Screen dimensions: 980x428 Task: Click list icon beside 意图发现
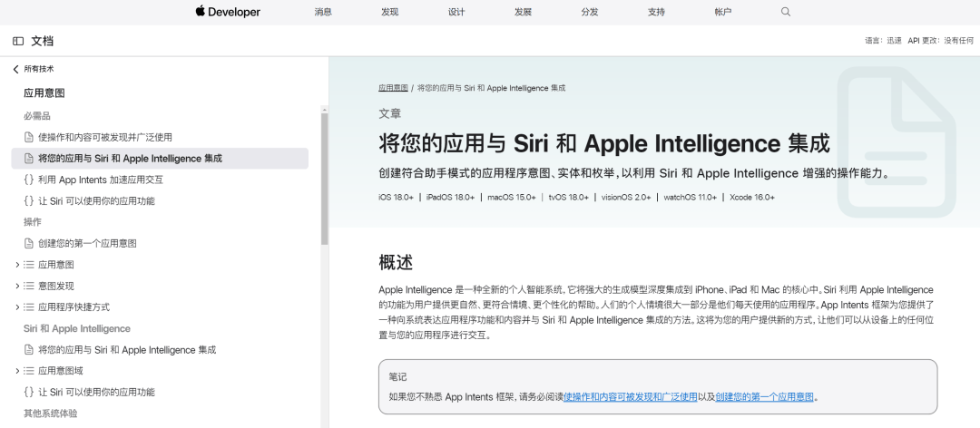28,287
